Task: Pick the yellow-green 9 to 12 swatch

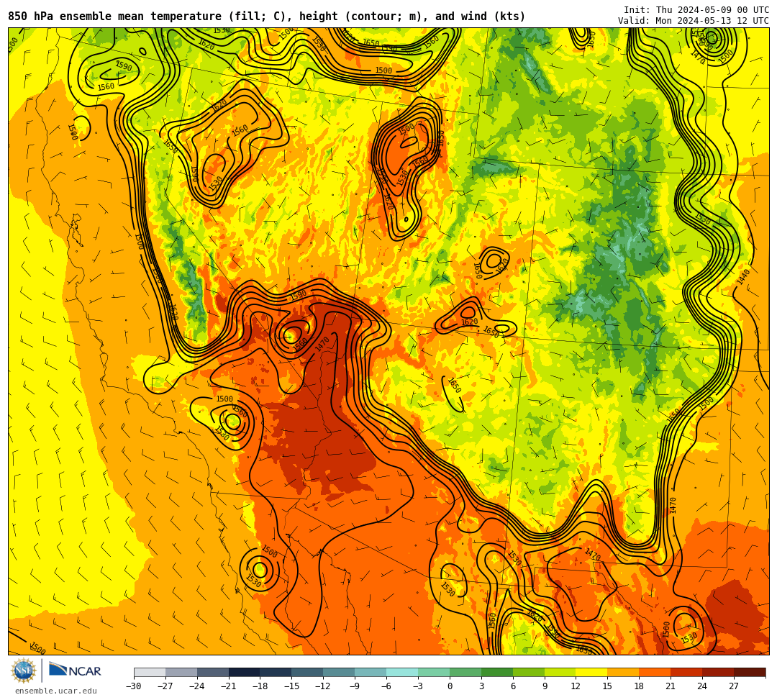Action: pos(560,672)
